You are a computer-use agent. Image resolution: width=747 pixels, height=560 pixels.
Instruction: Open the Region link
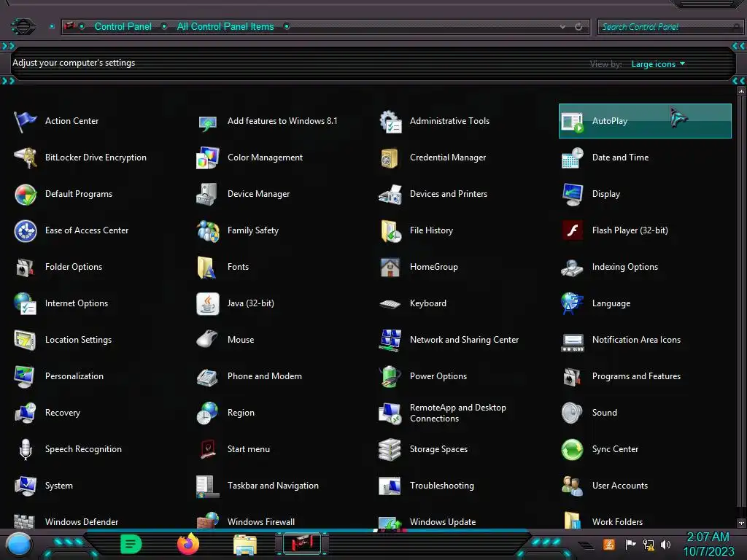click(x=241, y=413)
